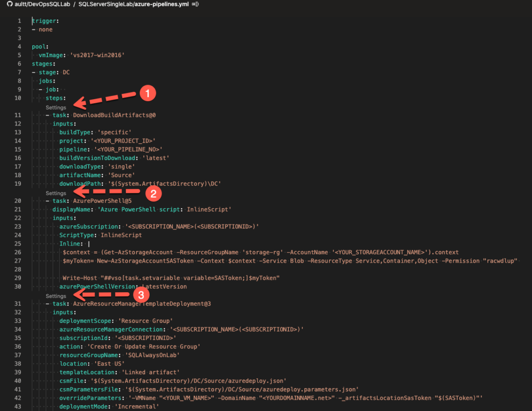The height and width of the screenshot is (411, 532).
Task: Click the azureResourceManagerConnection value
Action: click(237, 330)
